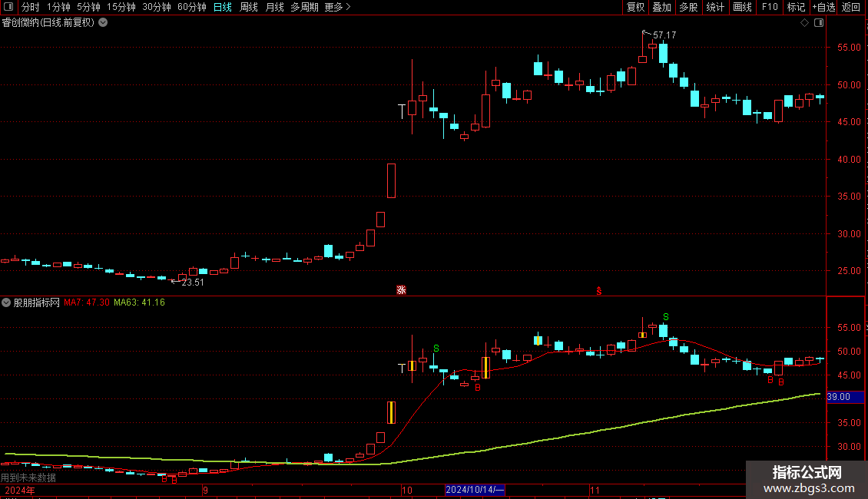The width and height of the screenshot is (868, 499).
Task: Click the 返回 back button
Action: click(x=851, y=7)
